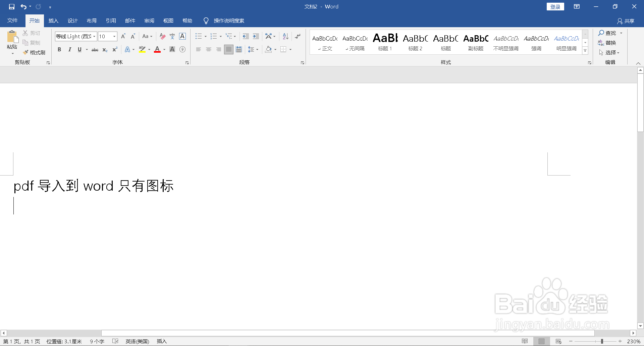The width and height of the screenshot is (644, 346).
Task: Apply distributed alignment to paragraph
Action: 239,49
